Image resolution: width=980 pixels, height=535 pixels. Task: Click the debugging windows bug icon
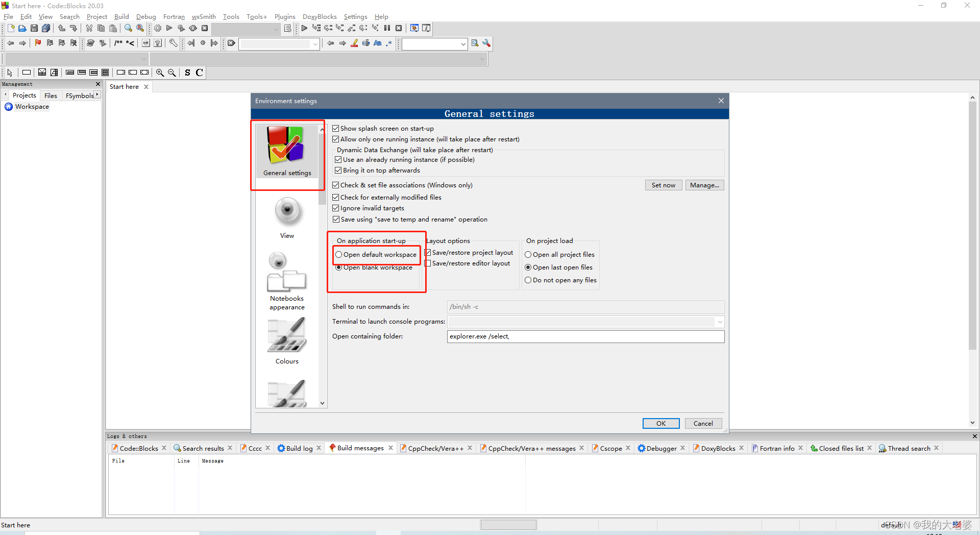coord(414,28)
